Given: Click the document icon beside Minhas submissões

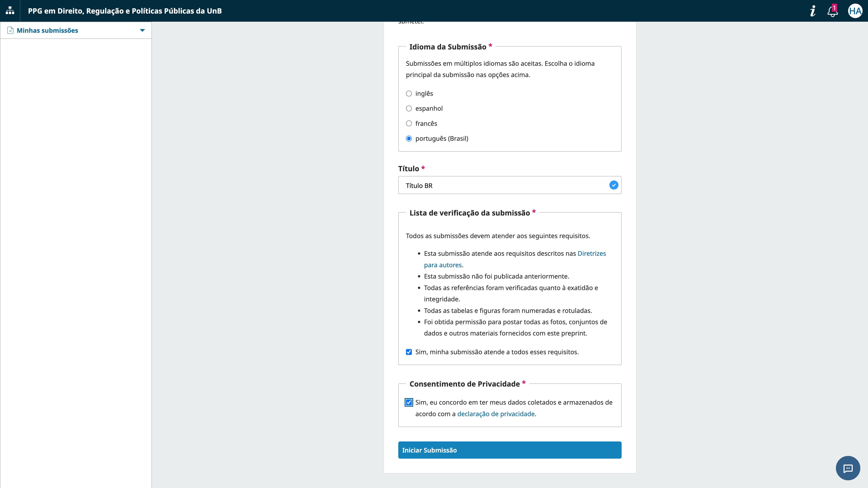Looking at the screenshot, I should coord(10,30).
